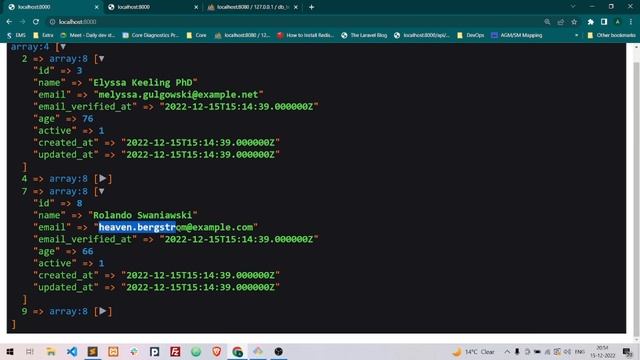Open The Laravel Blog bookmark
640x360 pixels.
click(x=364, y=36)
